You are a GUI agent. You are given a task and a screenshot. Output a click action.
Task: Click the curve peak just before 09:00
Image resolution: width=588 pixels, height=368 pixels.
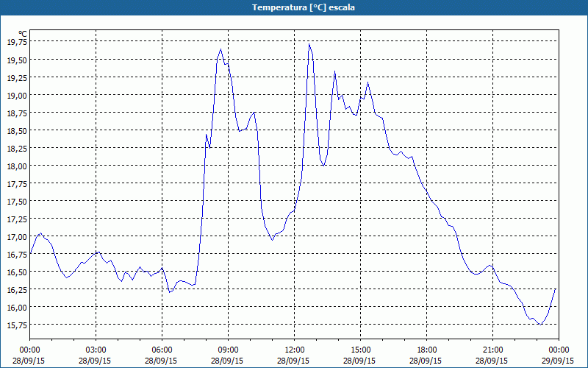point(221,49)
